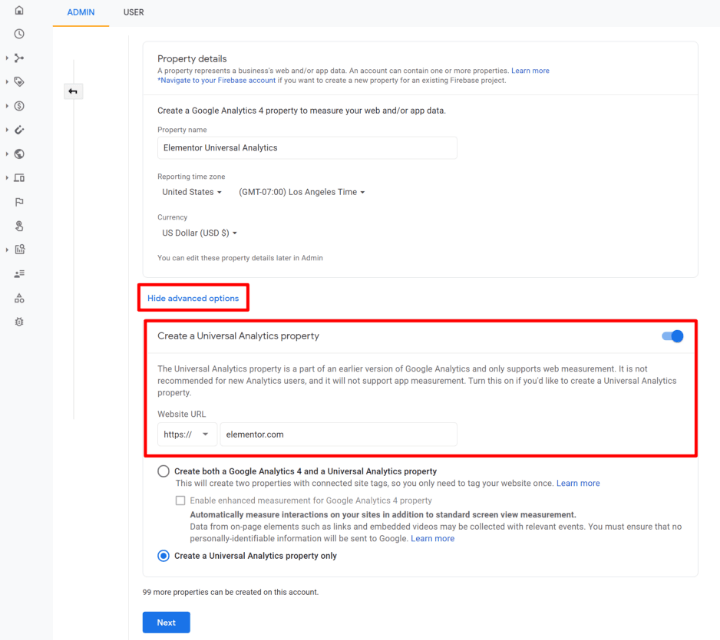Open the https:// protocol dropdown
This screenshot has height=640, width=720.
click(x=187, y=434)
